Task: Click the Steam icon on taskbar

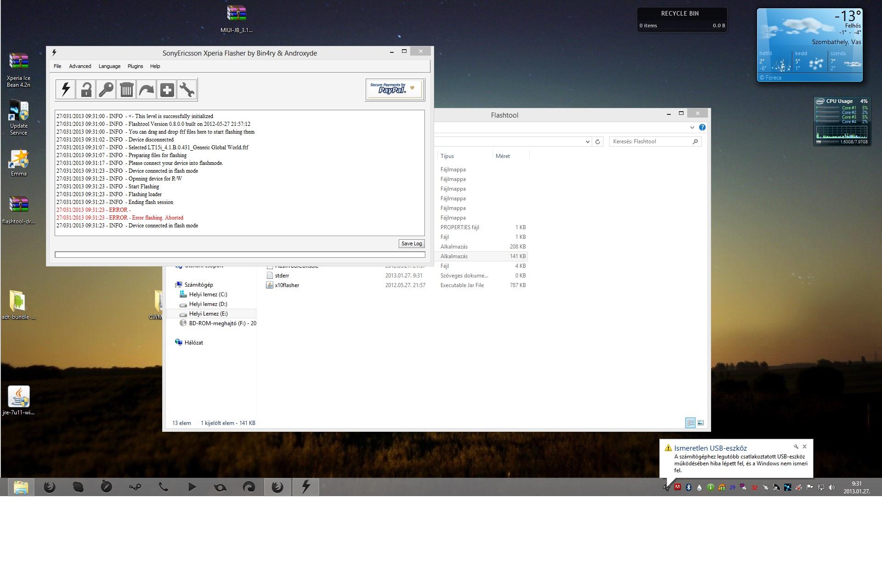Action: [x=135, y=487]
